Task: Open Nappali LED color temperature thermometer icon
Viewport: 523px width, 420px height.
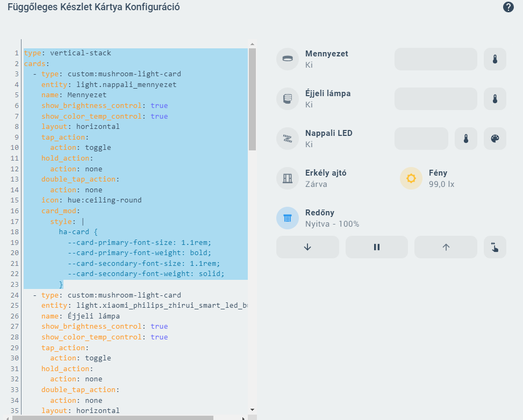Action: 466,139
